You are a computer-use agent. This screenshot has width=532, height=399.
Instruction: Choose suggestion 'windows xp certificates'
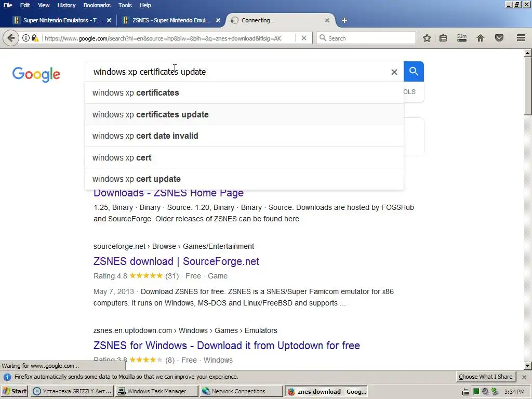tap(244, 92)
